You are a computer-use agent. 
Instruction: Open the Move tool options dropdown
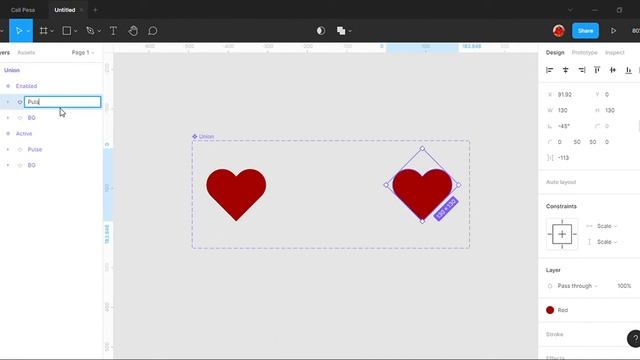click(28, 31)
